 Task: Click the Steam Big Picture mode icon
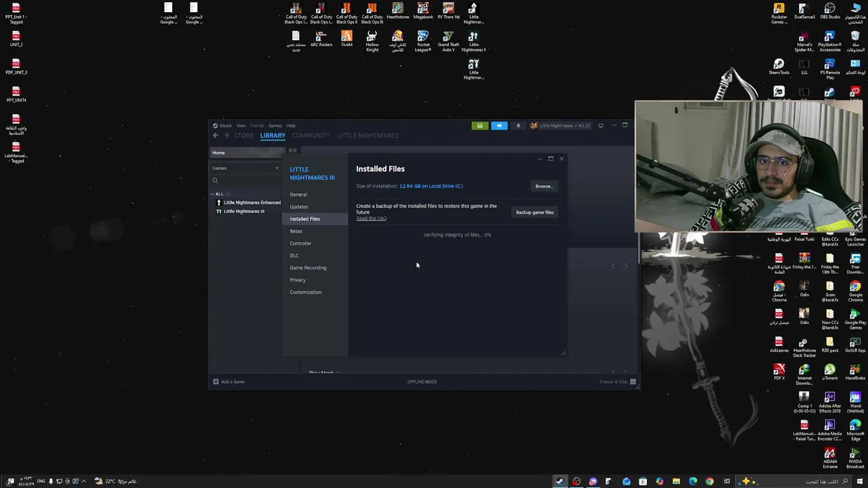click(600, 125)
